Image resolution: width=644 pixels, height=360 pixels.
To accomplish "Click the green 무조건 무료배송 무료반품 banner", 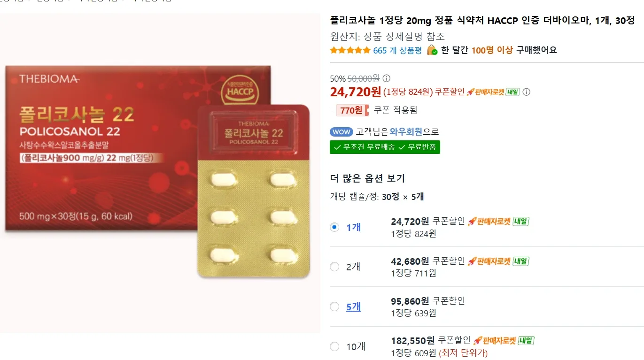I will [385, 147].
